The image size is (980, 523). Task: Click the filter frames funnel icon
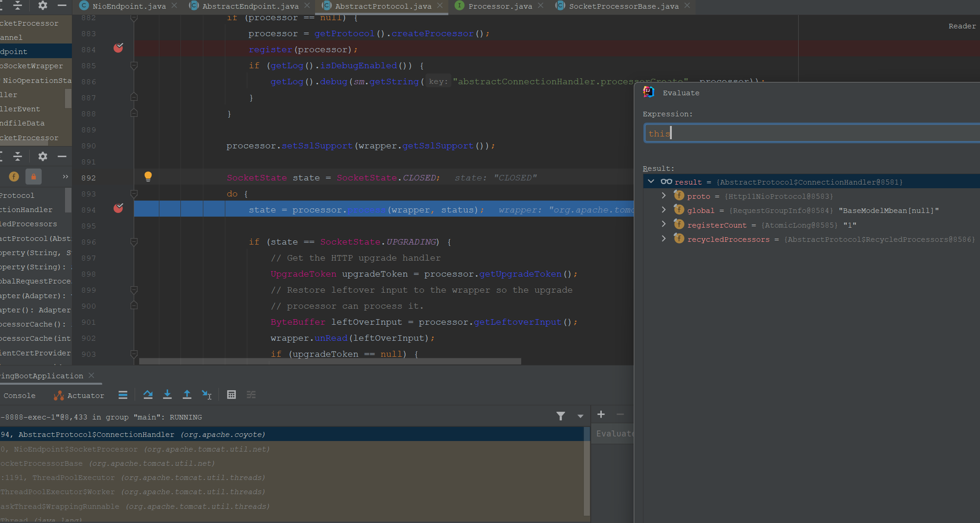(561, 416)
